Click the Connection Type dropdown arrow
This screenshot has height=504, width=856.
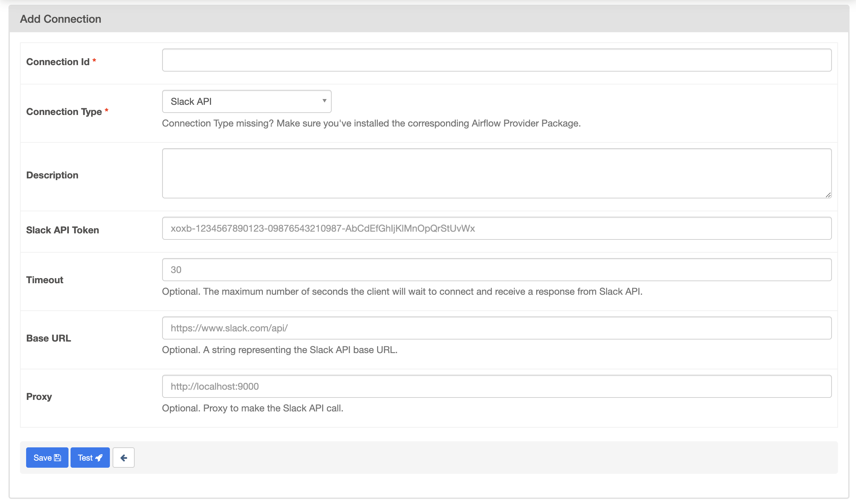(325, 101)
